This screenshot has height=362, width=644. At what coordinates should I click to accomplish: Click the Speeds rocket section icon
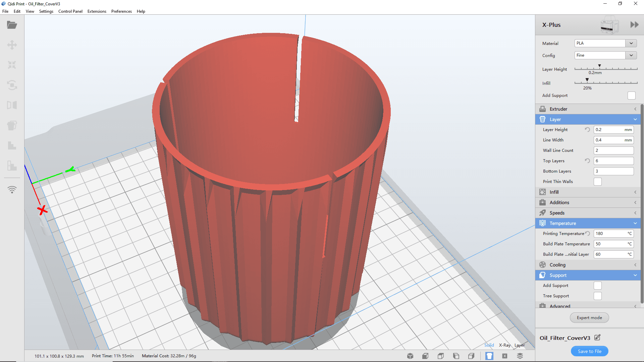542,213
